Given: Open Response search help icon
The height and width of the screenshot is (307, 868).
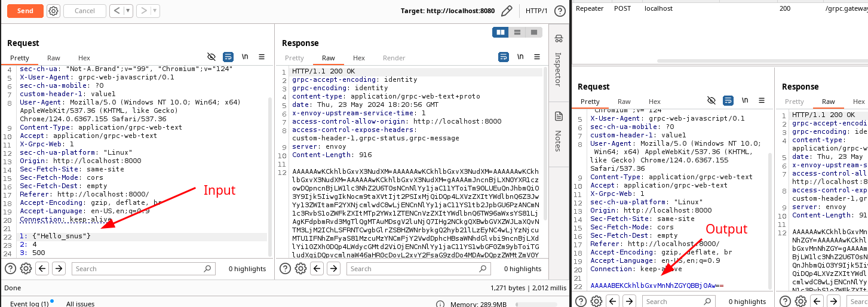Looking at the screenshot, I should tap(285, 269).
